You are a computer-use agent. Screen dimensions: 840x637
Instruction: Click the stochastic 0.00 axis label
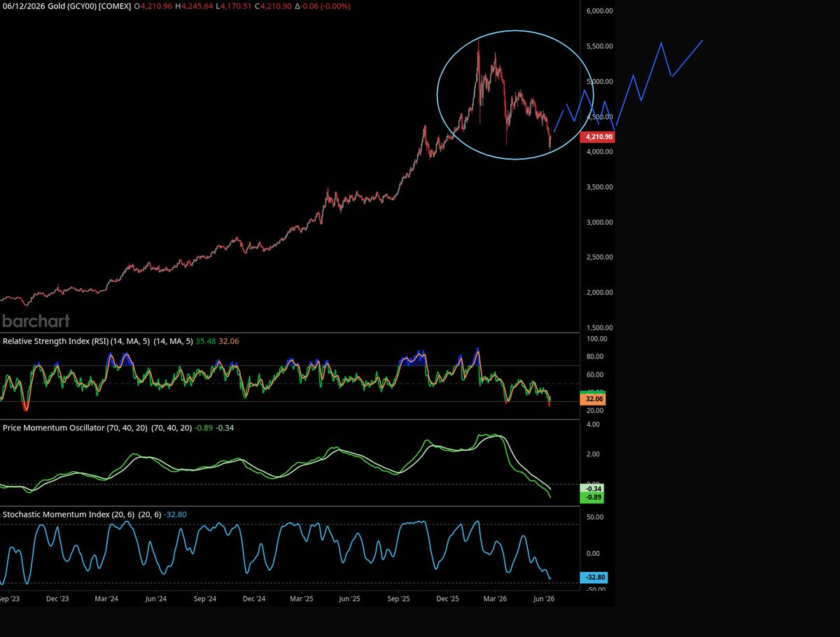click(594, 553)
